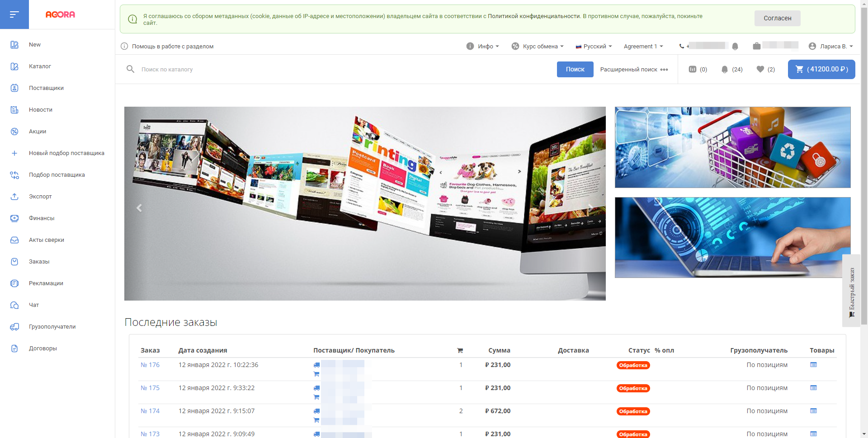Viewport: 868px width, 438px height.
Task: Open the Быстрый заказ side tab
Action: pyautogui.click(x=851, y=291)
